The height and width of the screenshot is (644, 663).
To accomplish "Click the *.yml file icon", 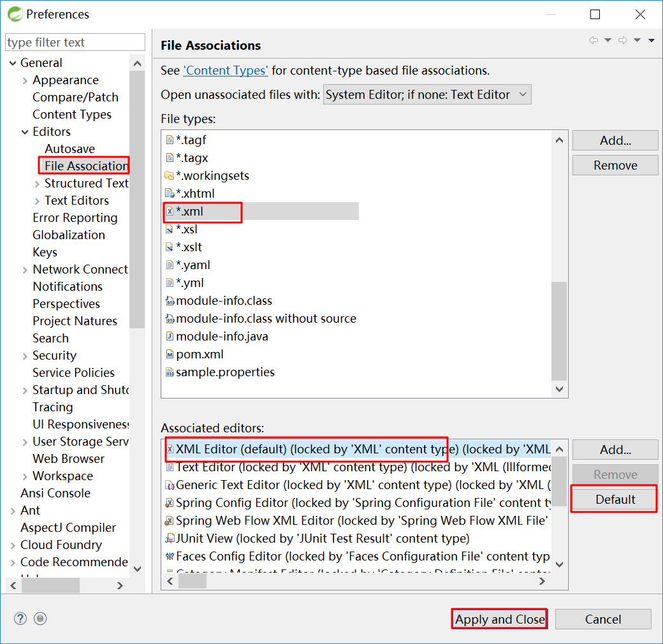I will (x=170, y=283).
